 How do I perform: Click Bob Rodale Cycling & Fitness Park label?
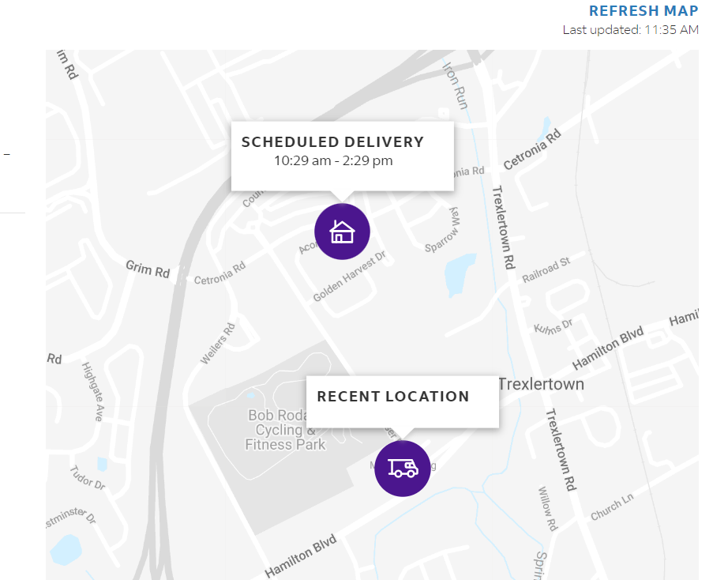coord(284,430)
